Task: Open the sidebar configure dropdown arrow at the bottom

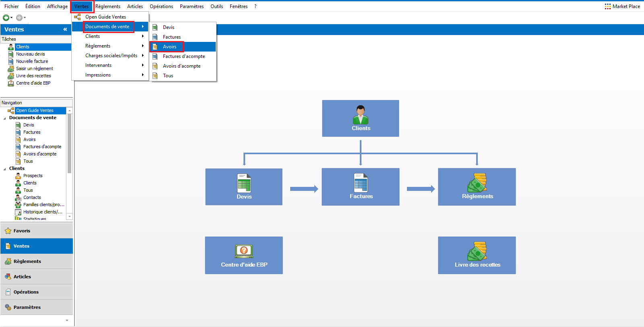Action: (x=67, y=321)
